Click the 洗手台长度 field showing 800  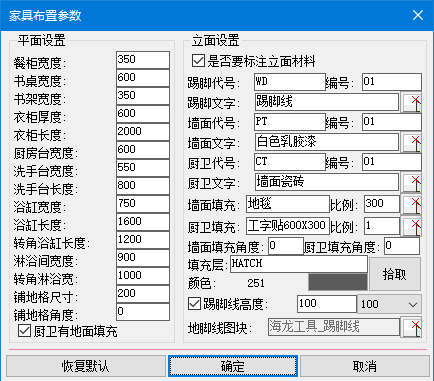[x=143, y=186]
